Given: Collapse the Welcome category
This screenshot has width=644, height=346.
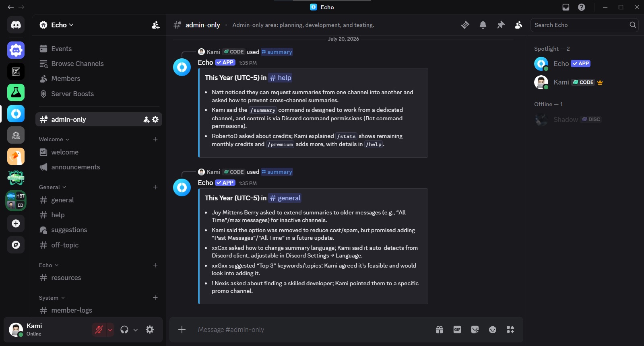Looking at the screenshot, I should click(x=54, y=139).
